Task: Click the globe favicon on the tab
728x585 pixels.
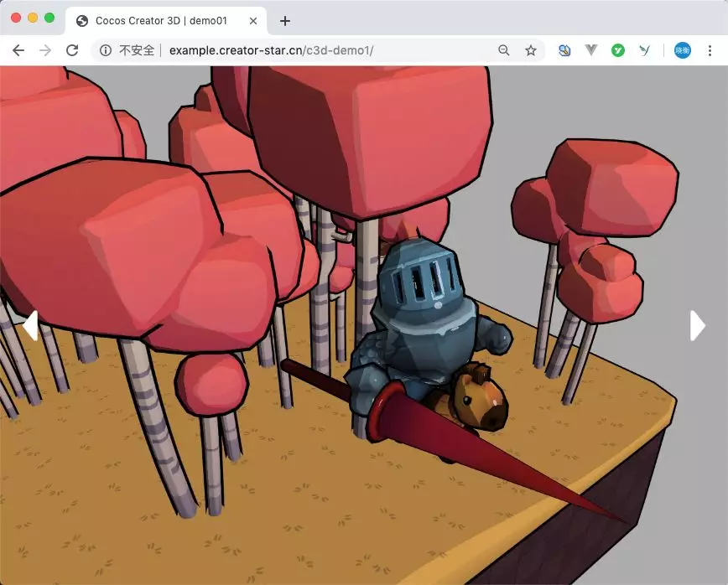Action: coord(82,21)
